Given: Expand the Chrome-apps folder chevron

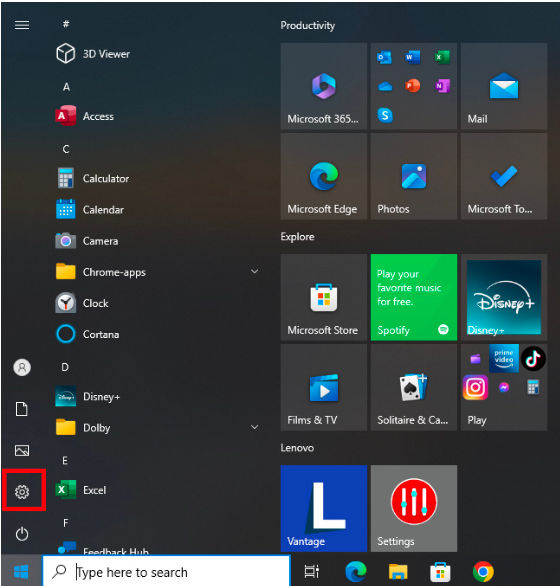Looking at the screenshot, I should click(x=255, y=271).
